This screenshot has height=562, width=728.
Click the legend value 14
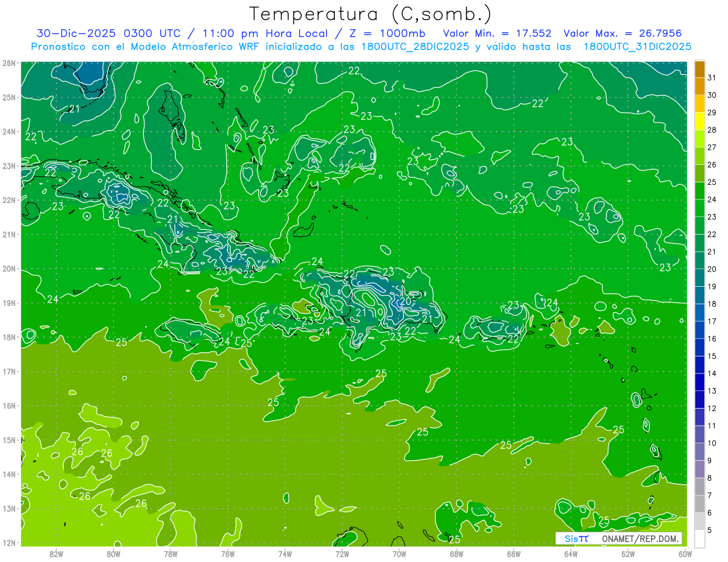click(x=712, y=374)
